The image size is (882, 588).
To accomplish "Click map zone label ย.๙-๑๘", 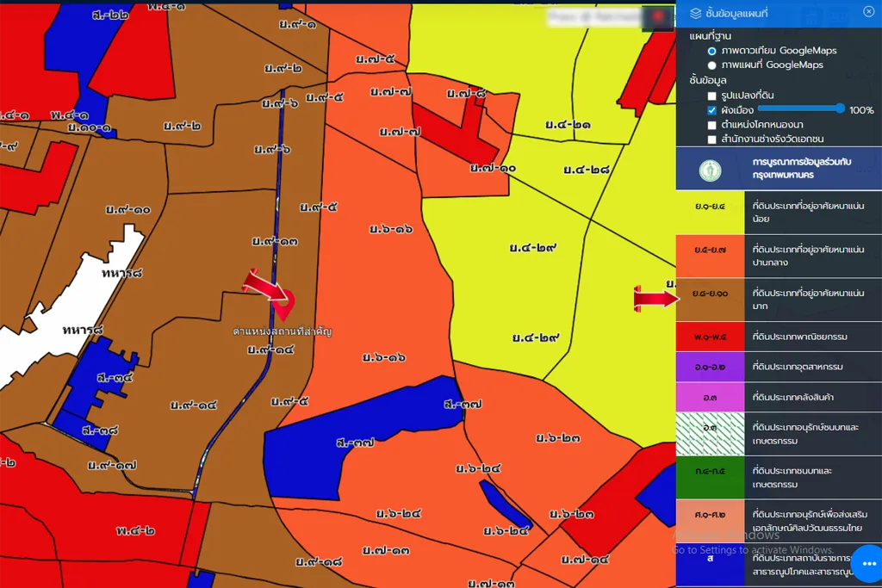I will [x=319, y=561].
